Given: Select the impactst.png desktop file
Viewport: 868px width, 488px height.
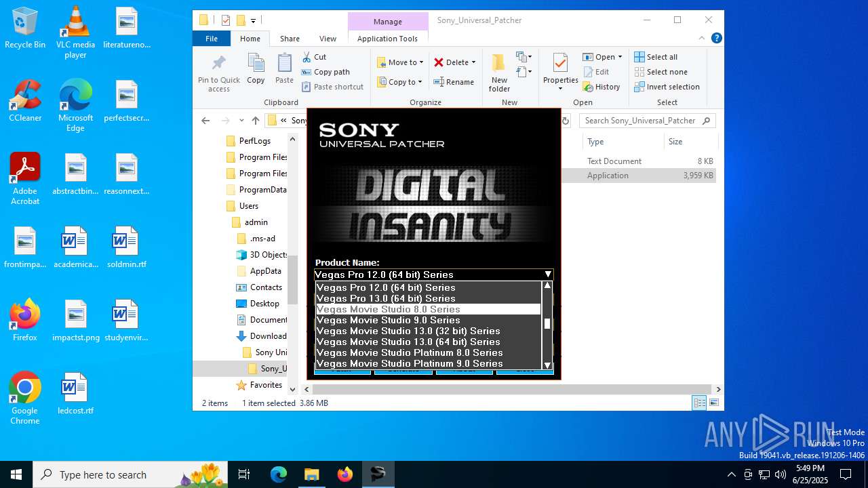Looking at the screenshot, I should (75, 320).
